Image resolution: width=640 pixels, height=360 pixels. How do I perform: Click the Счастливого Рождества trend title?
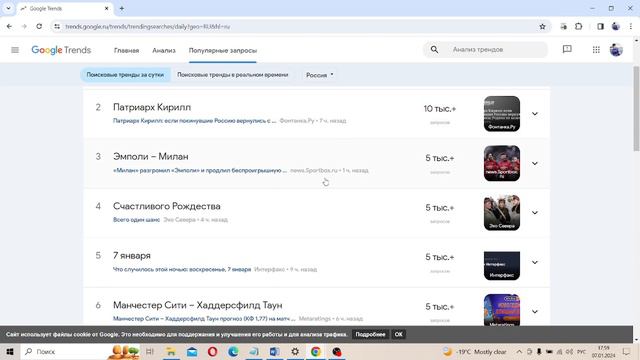tap(167, 206)
